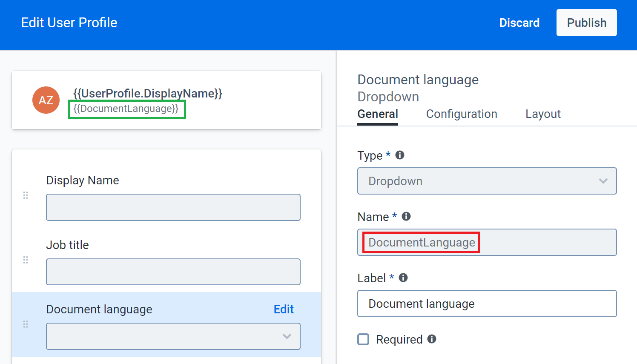Click the info icon next to Type
Image resolution: width=637 pixels, height=364 pixels.
pyautogui.click(x=399, y=155)
